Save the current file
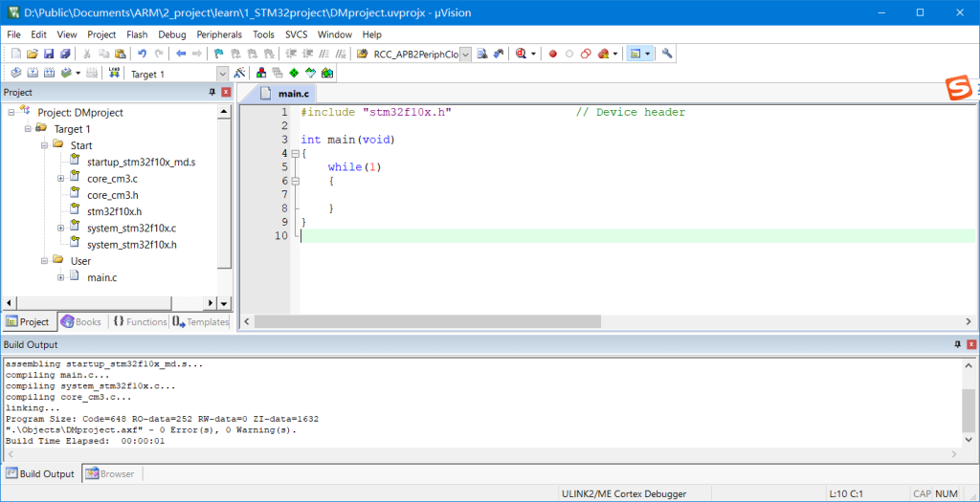The image size is (980, 502). (x=48, y=54)
